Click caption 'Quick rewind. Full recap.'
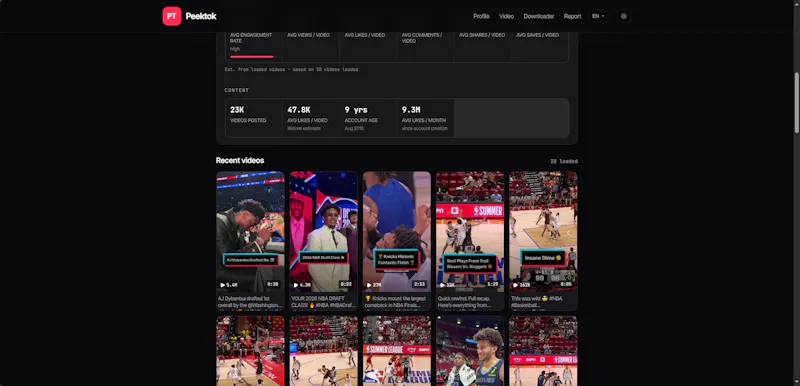This screenshot has height=386, width=800. click(x=470, y=302)
